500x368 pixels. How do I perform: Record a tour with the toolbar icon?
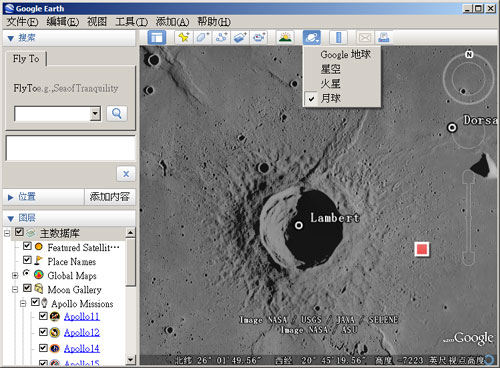(259, 37)
